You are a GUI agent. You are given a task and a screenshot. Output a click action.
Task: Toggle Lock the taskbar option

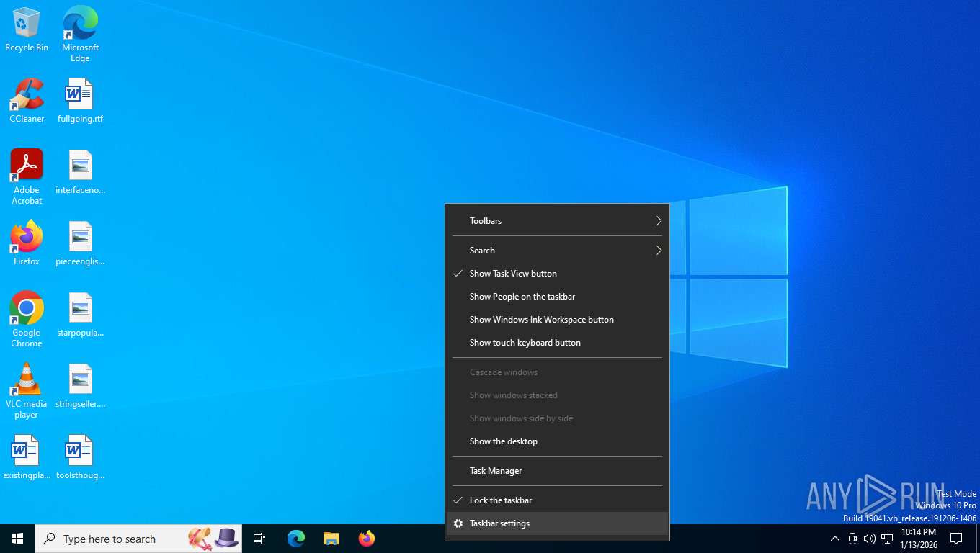tap(557, 500)
